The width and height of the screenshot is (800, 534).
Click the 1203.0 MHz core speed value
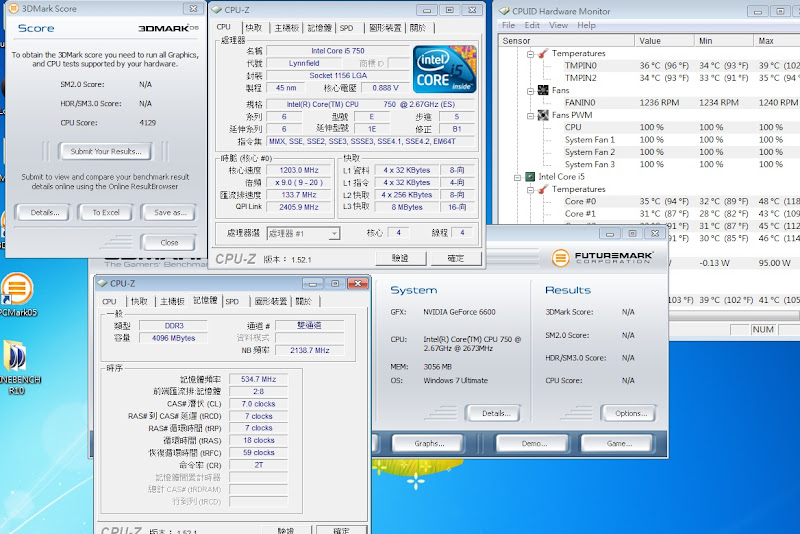(x=299, y=170)
